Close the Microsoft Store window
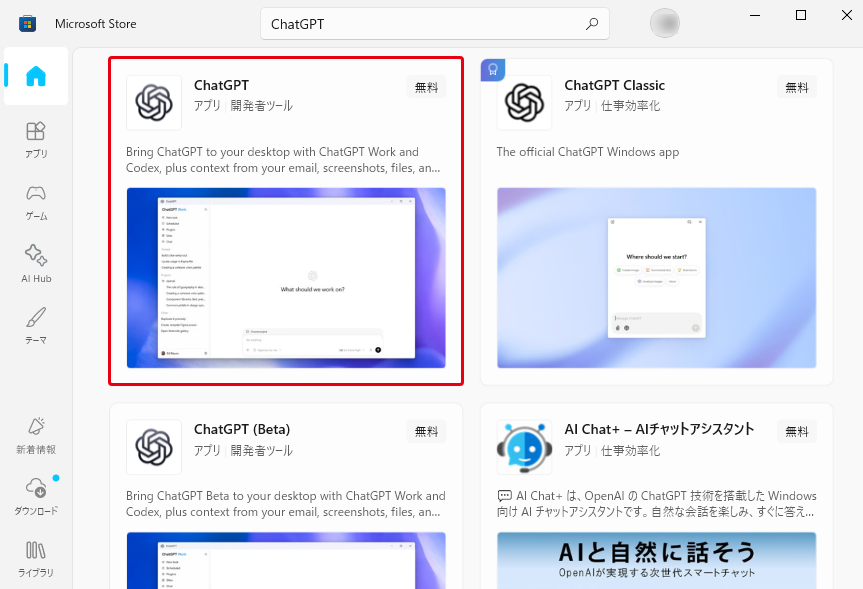Screen dimensions: 863x589 click(x=847, y=15)
